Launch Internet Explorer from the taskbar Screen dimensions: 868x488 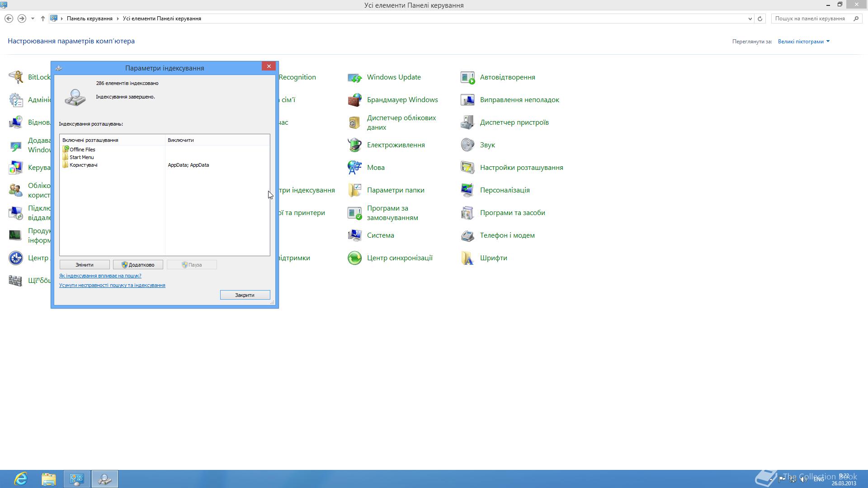tap(21, 479)
